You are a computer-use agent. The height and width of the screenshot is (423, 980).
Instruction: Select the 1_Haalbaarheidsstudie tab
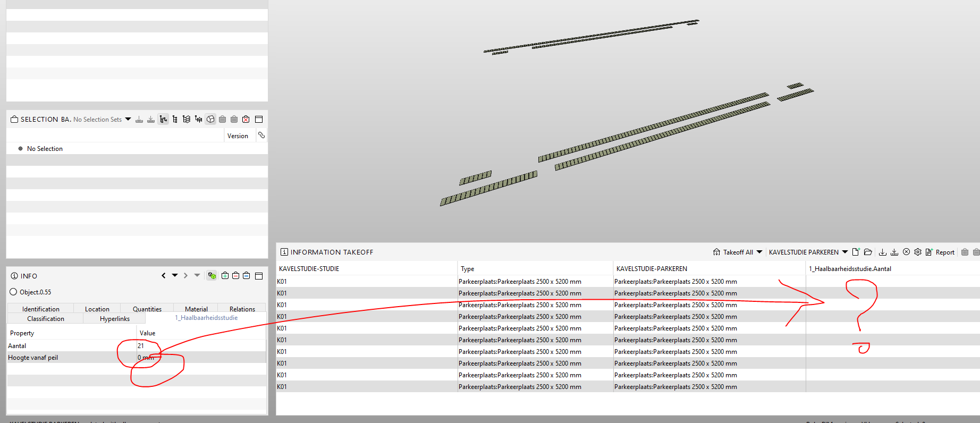[x=206, y=318]
